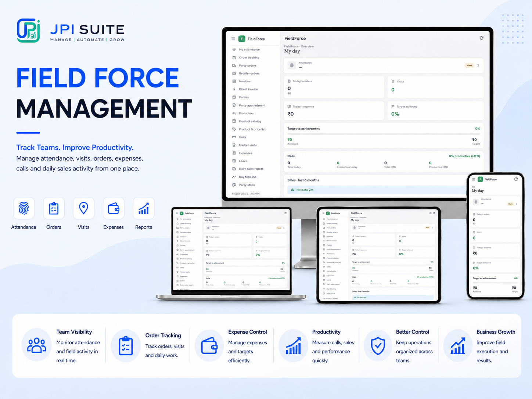Expand the Attendance chevron on the tablet
The width and height of the screenshot is (532, 399).
432,228
